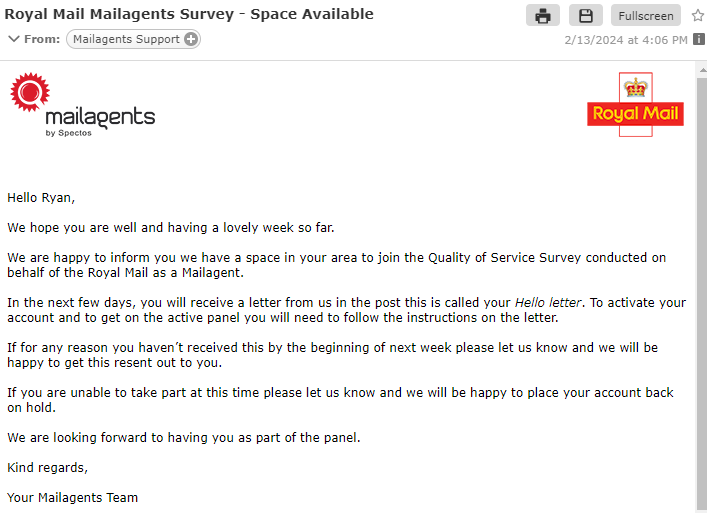
Task: Click the 'Hello Ryan' greeting line
Action: (x=41, y=198)
